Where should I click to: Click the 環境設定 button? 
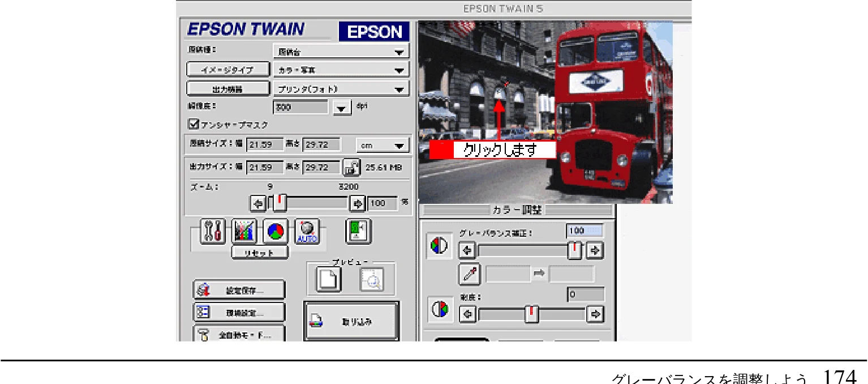pos(239,312)
